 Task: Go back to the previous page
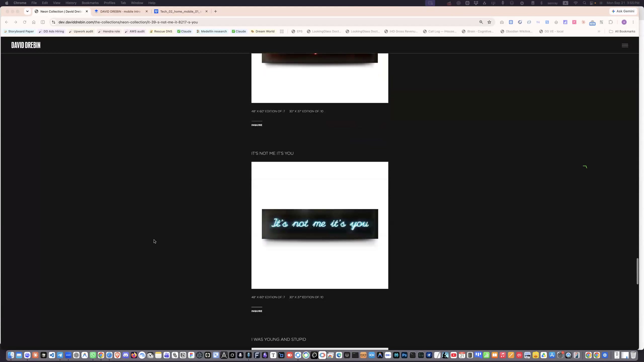[7, 22]
